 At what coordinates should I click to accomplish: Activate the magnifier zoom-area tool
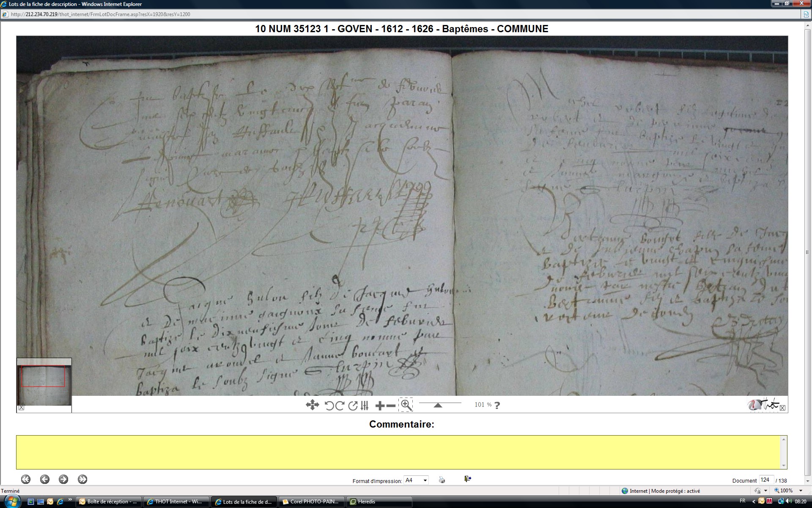click(x=406, y=405)
